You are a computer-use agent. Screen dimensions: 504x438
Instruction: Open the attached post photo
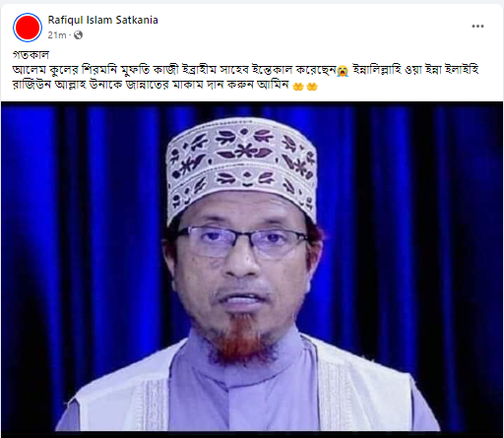(x=252, y=267)
